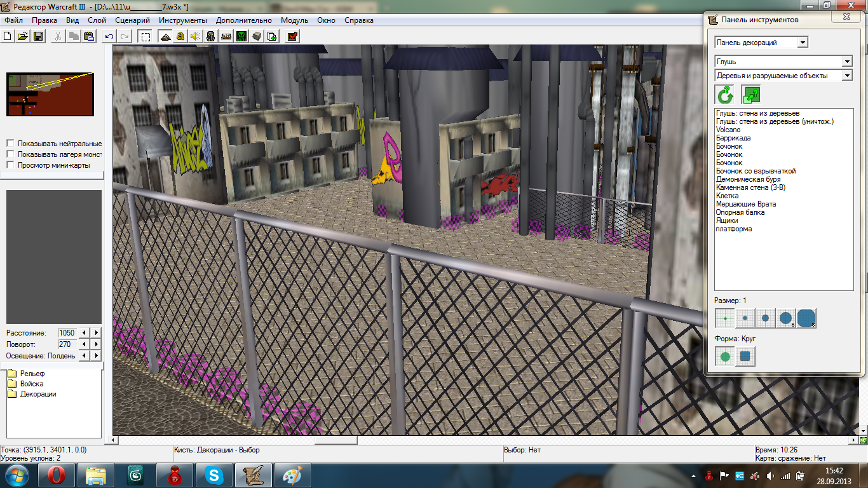Open the Terrain Editor mountain icon
The image size is (868, 488).
click(165, 36)
